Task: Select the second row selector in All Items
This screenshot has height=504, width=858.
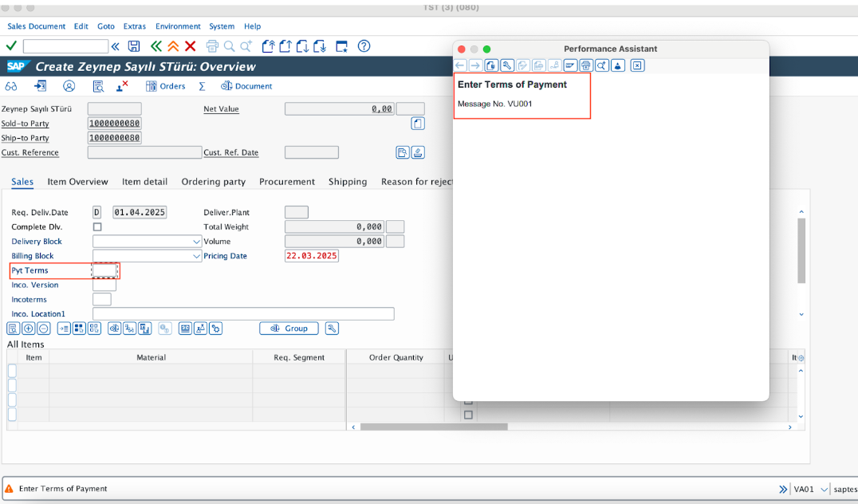Action: [12, 385]
